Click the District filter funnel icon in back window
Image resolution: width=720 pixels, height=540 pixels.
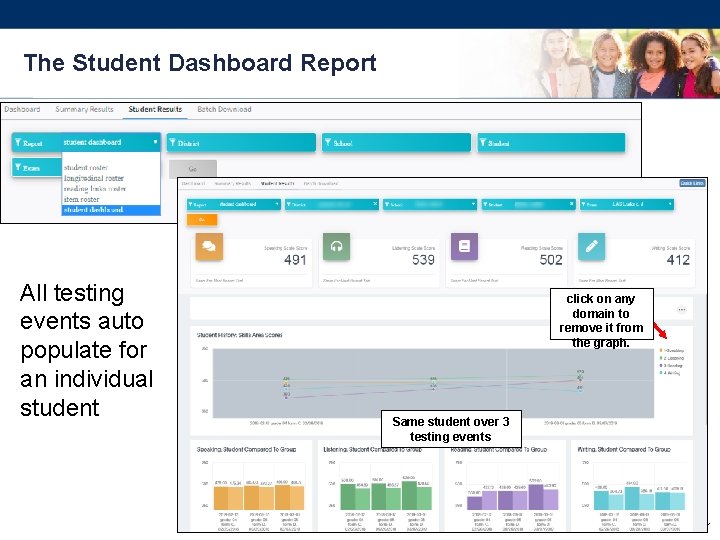click(173, 142)
